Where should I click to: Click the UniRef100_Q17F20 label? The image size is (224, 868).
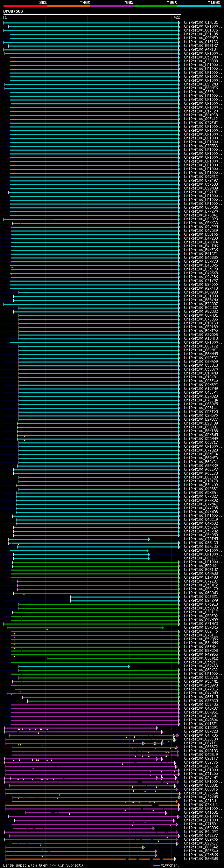tap(201, 111)
